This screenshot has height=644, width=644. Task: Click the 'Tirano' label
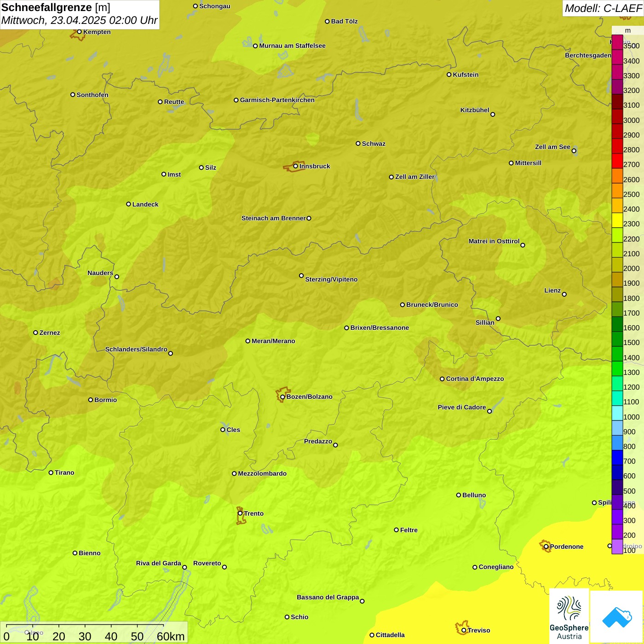[x=64, y=472]
